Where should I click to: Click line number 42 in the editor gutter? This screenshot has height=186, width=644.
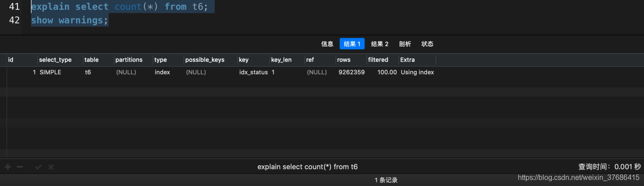coord(14,21)
